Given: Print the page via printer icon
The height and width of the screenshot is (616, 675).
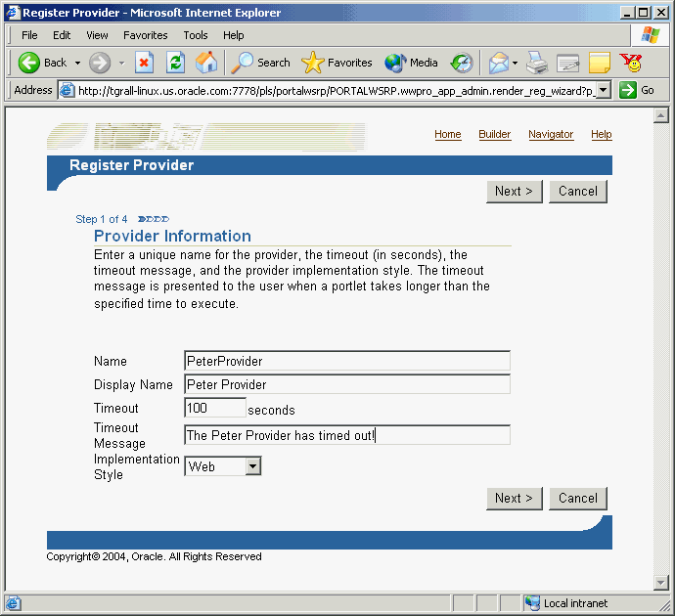Looking at the screenshot, I should 537,63.
